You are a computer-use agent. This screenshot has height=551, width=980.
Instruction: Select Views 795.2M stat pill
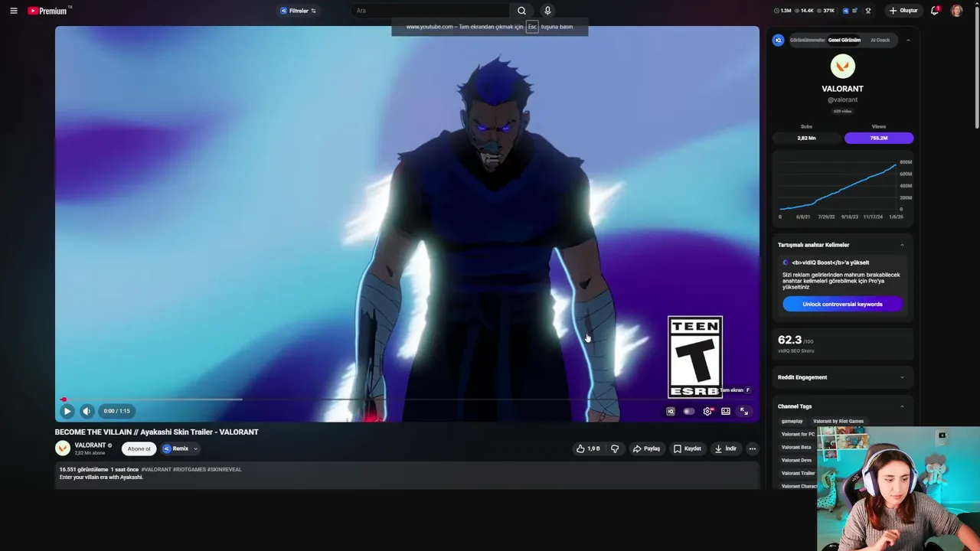(x=879, y=138)
